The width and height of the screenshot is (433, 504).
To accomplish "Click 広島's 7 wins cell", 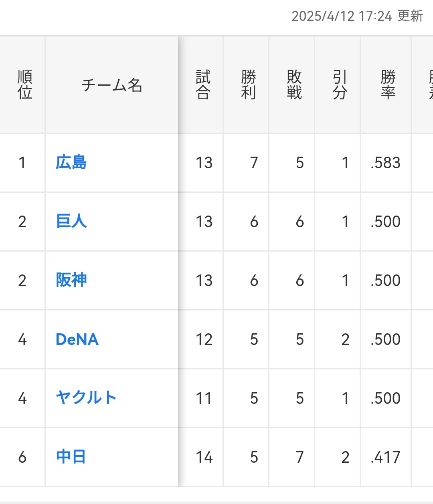I will click(254, 163).
